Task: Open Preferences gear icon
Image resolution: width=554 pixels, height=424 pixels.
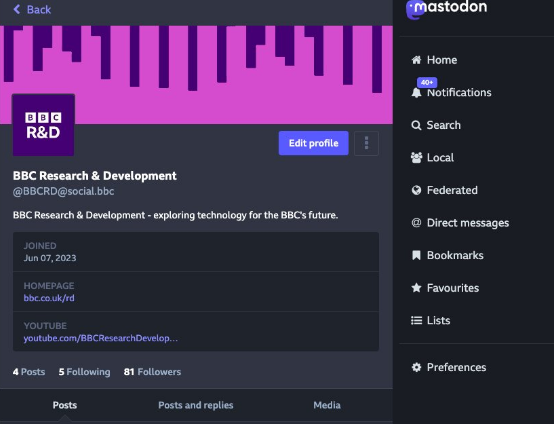Action: tap(417, 367)
